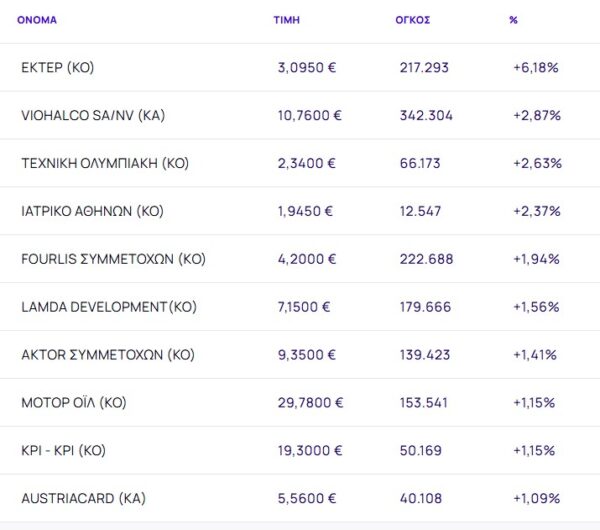
Task: Click the 3,0950 € price of ΕΚΤΕΡ
Action: tap(306, 68)
